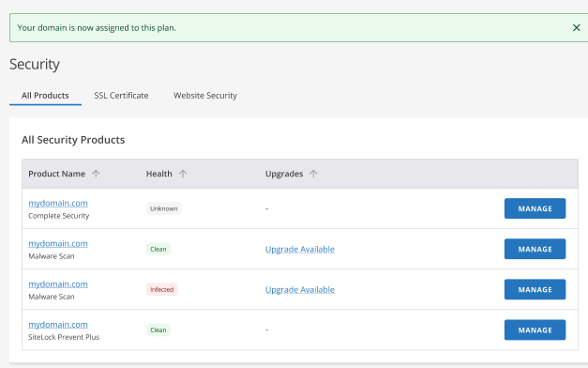Manage the Complete Security product
Viewport: 588px width, 368px height.
tap(535, 208)
